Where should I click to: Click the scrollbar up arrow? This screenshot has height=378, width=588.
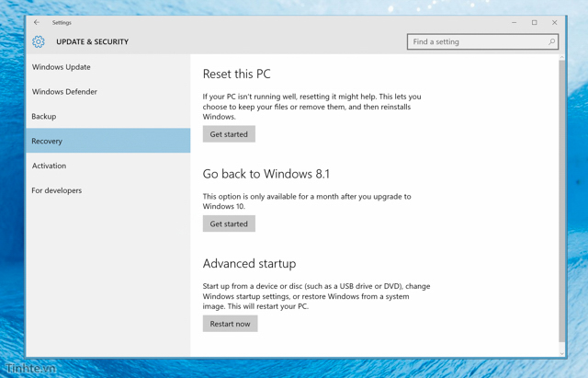561,57
